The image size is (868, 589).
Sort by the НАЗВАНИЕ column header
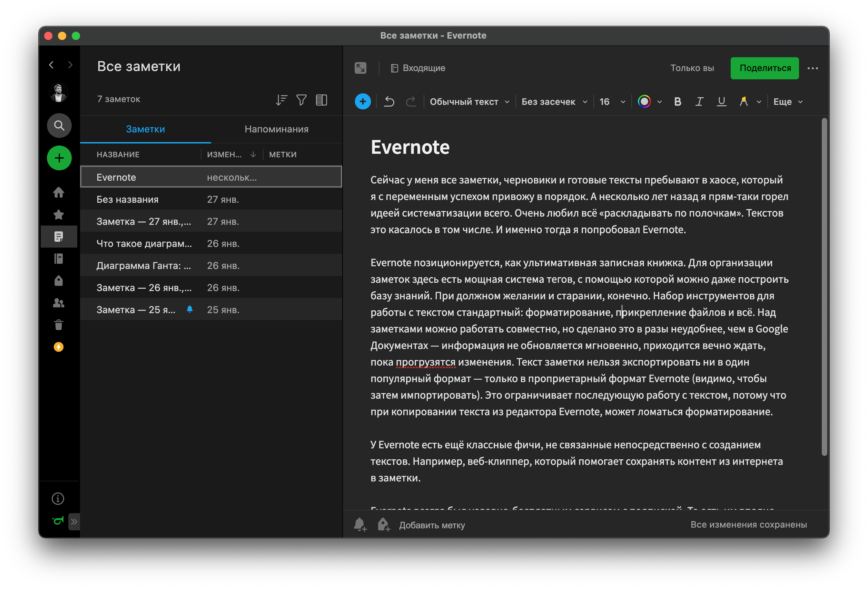[x=118, y=154]
